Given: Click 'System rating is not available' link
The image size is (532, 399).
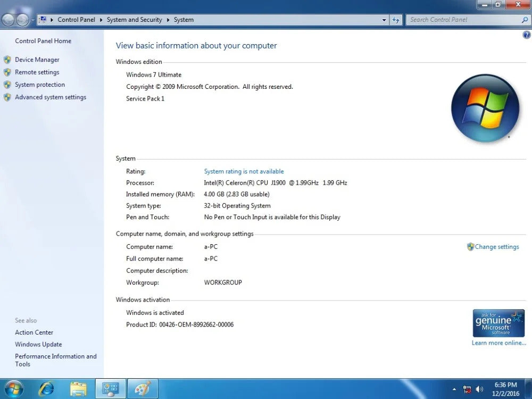Looking at the screenshot, I should (x=244, y=171).
